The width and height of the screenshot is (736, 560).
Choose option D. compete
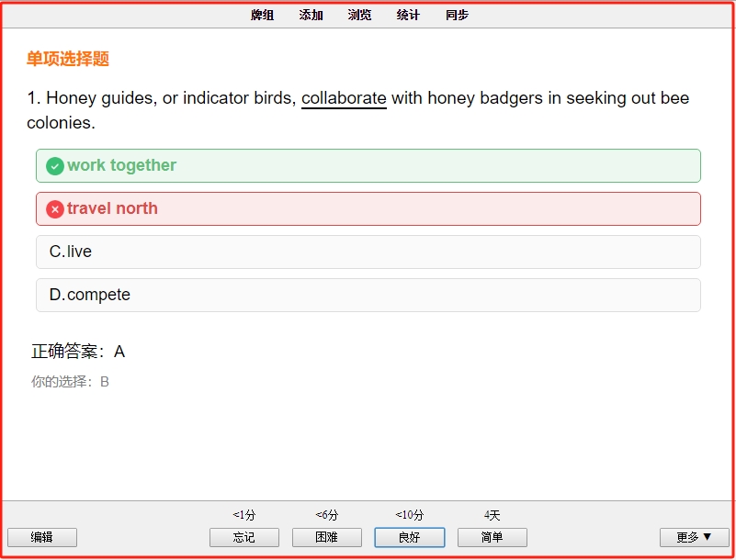pyautogui.click(x=368, y=295)
